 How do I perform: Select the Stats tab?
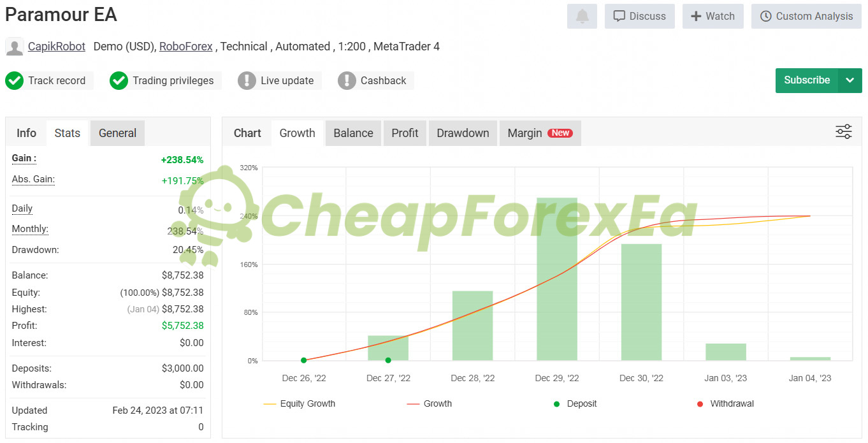(68, 133)
